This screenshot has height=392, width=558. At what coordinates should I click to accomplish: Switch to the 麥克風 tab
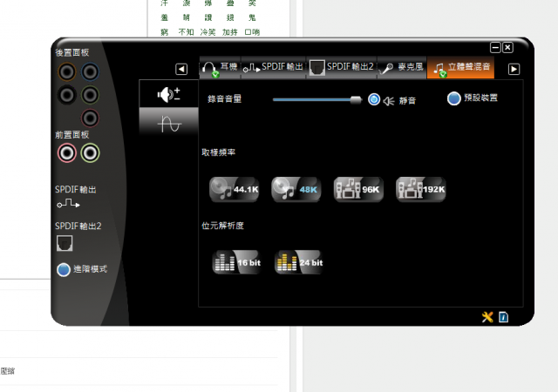click(402, 68)
